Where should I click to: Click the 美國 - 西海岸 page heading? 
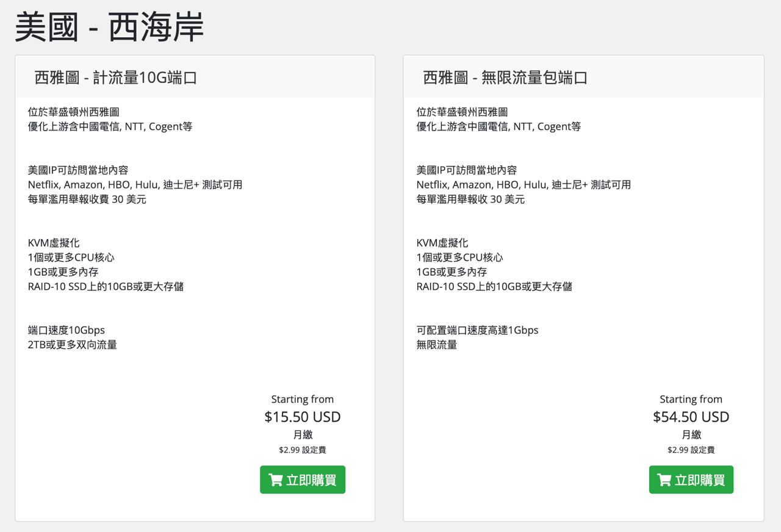pyautogui.click(x=109, y=27)
